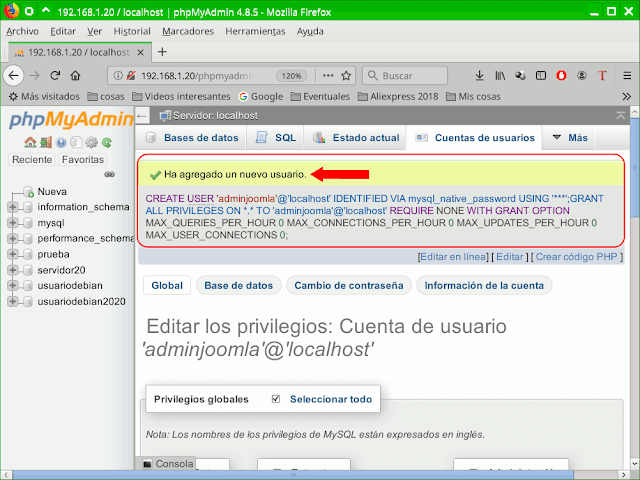Open Cambio de contraseña sub-tab
The height and width of the screenshot is (480, 640).
pos(349,285)
